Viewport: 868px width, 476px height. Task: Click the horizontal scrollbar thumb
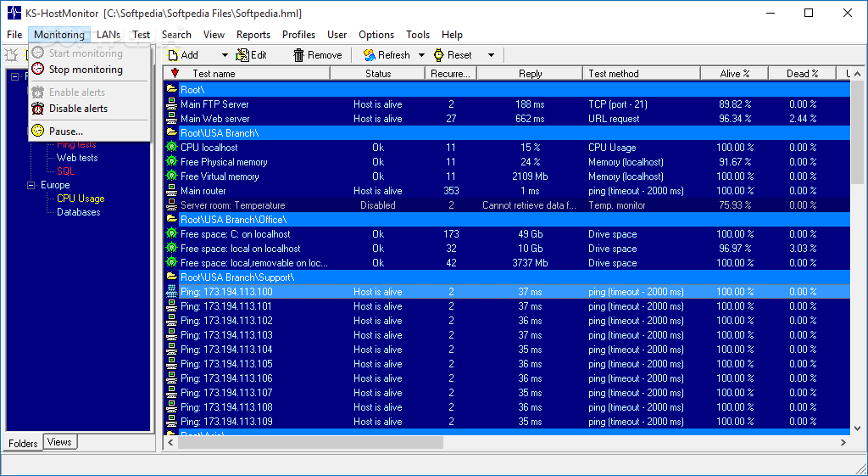[x=310, y=442]
